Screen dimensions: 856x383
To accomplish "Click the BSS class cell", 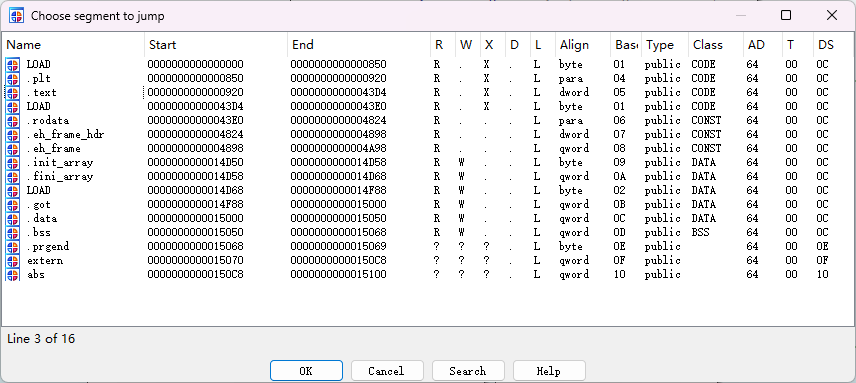I will tap(700, 232).
